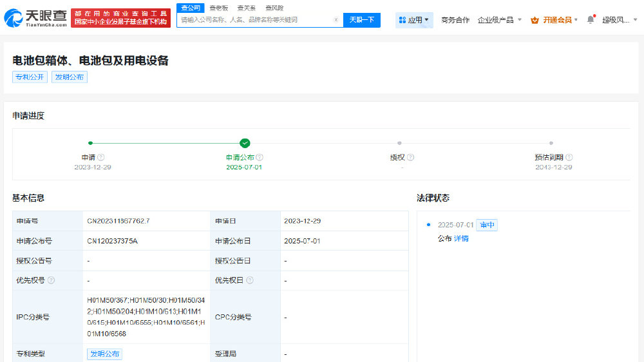Clear the search box with x icon
Screen dimensions: 644x362
(336, 20)
